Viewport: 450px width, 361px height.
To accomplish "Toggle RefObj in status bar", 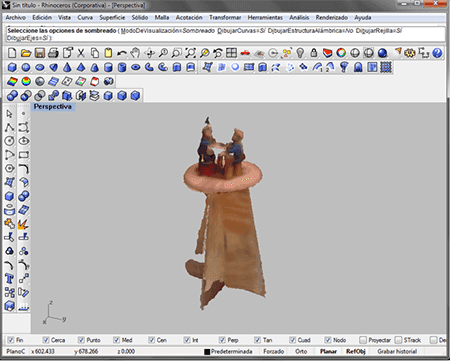I will click(x=356, y=351).
